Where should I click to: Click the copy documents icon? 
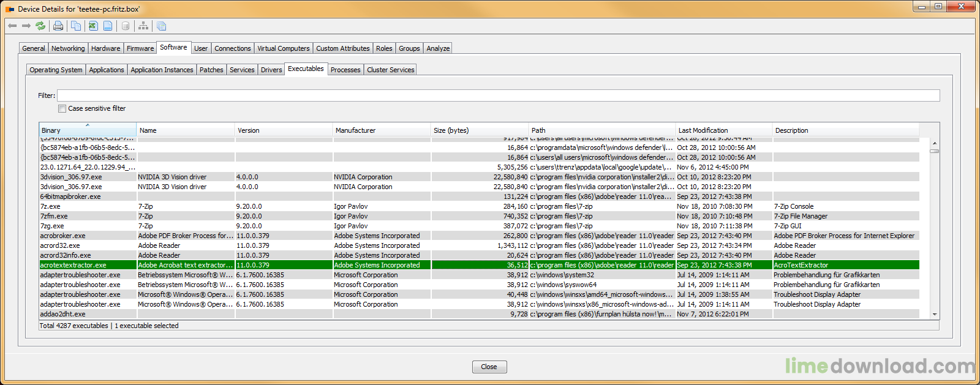pyautogui.click(x=76, y=26)
